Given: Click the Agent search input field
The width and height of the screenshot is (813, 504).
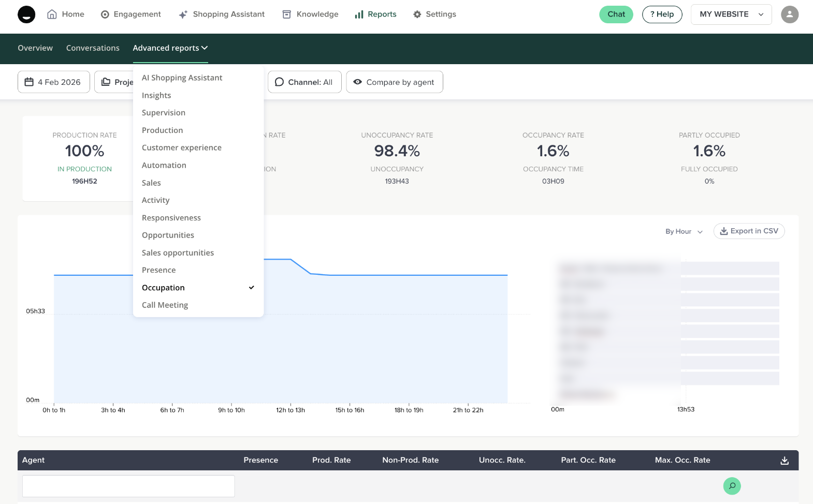Looking at the screenshot, I should [x=128, y=486].
